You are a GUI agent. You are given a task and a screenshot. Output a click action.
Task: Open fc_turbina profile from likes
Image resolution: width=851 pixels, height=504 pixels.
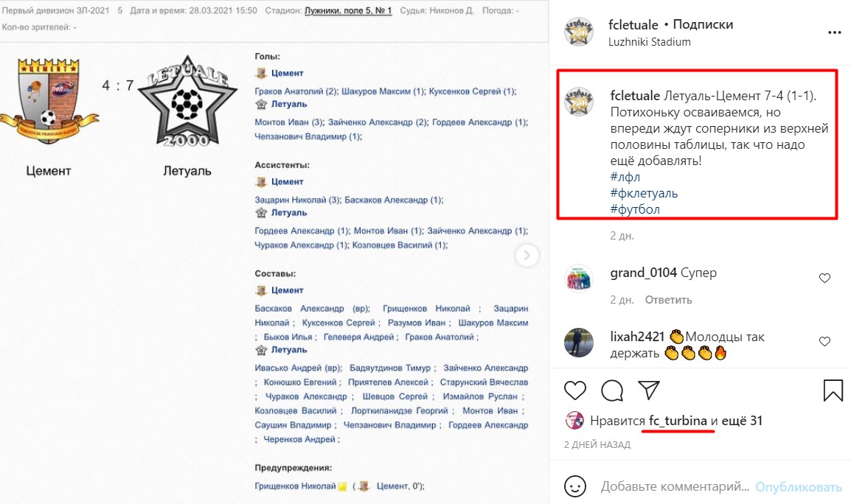tap(678, 421)
